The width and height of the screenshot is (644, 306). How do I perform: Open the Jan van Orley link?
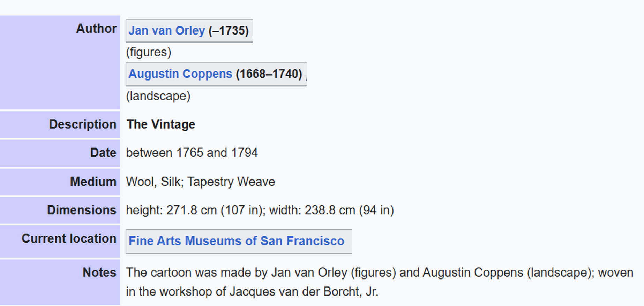166,31
